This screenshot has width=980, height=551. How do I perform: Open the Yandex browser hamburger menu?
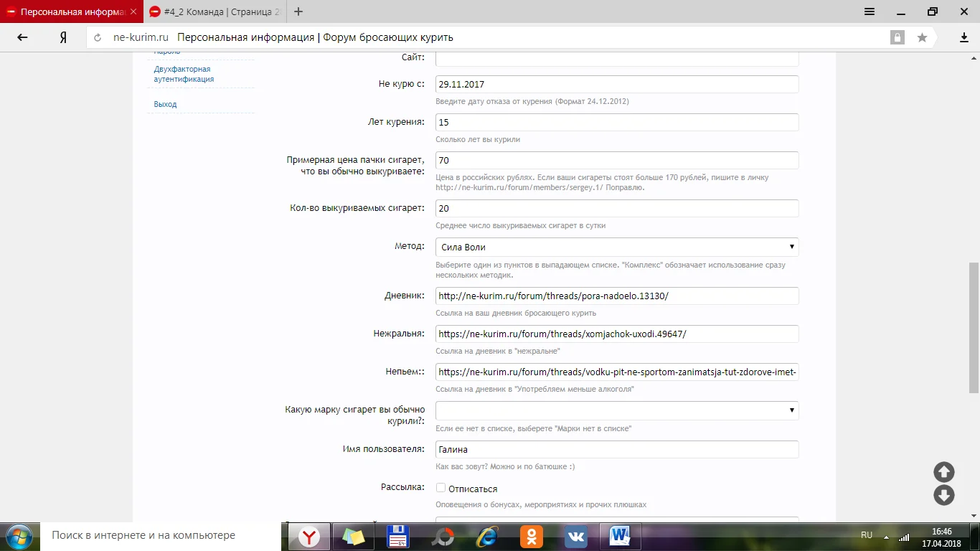[x=870, y=11]
